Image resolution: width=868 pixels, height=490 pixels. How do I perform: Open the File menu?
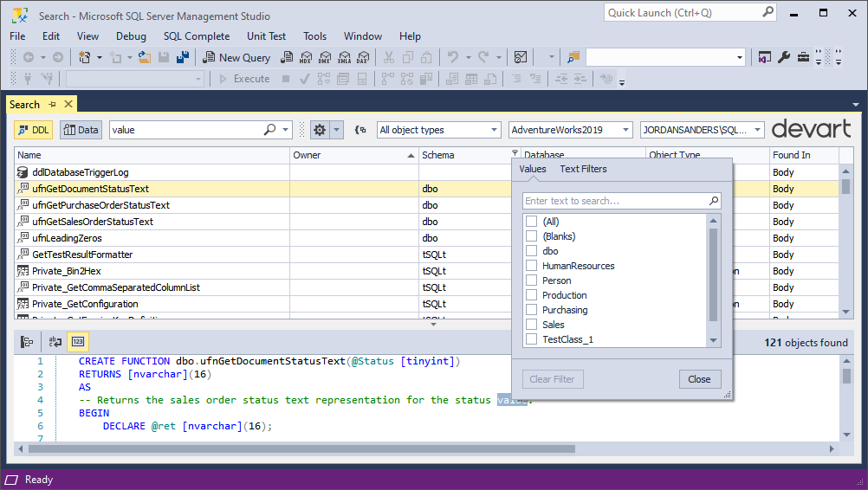[x=17, y=36]
